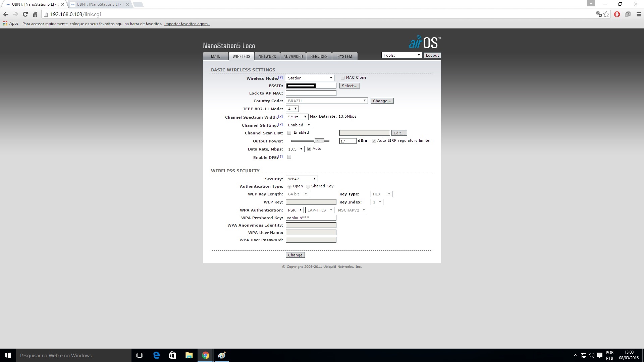Open the translate page icon in address bar
The width and height of the screenshot is (644, 362).
pos(599,14)
